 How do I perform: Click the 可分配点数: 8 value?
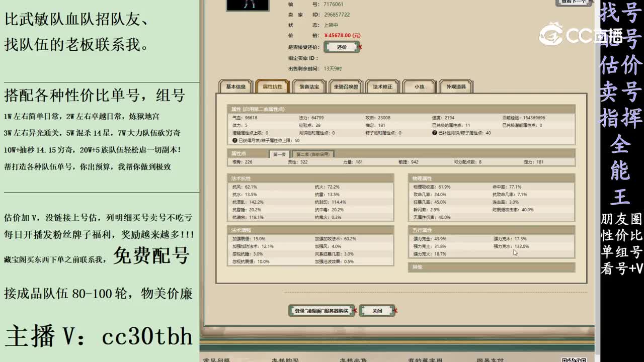coord(467,162)
